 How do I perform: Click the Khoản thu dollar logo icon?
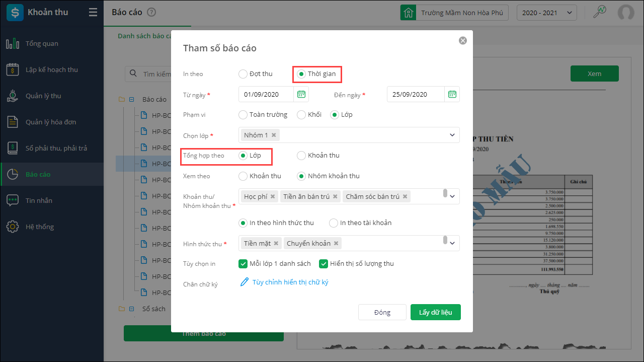(x=15, y=12)
